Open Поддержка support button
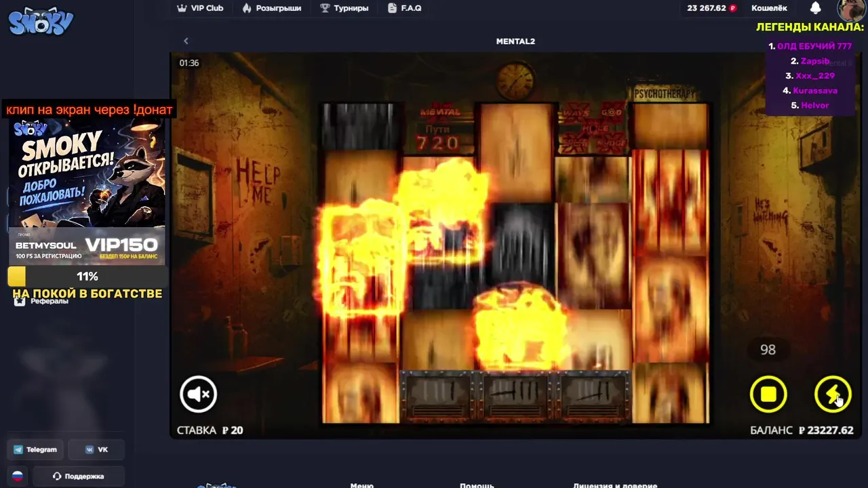868x488 pixels. (79, 476)
